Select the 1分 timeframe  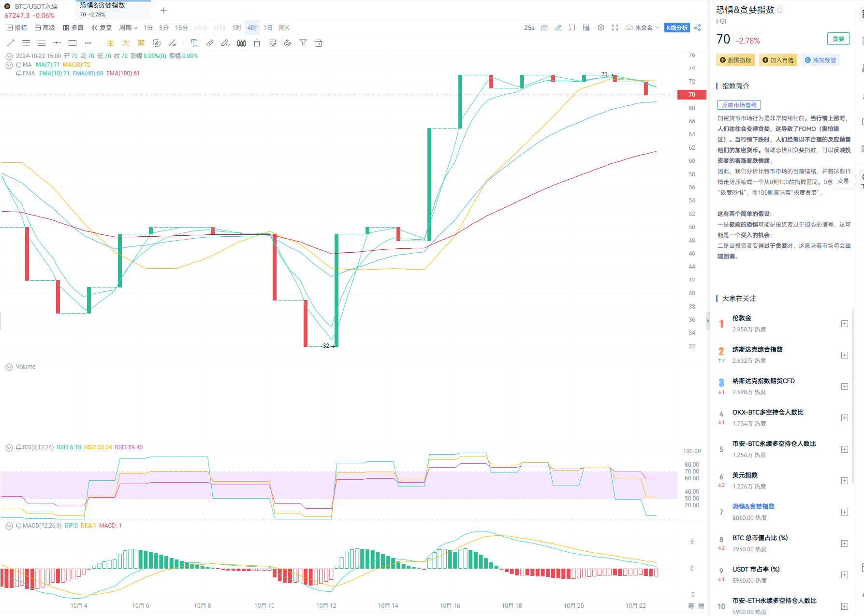[148, 28]
